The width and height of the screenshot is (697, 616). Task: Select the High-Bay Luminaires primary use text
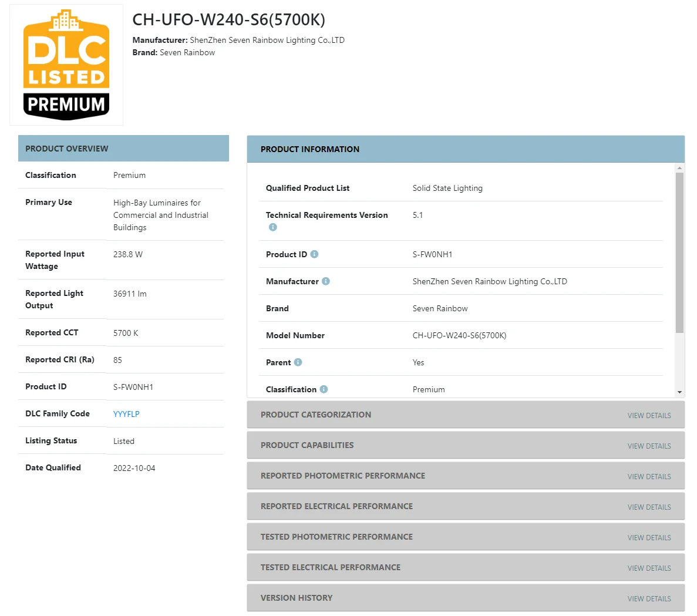click(x=161, y=215)
